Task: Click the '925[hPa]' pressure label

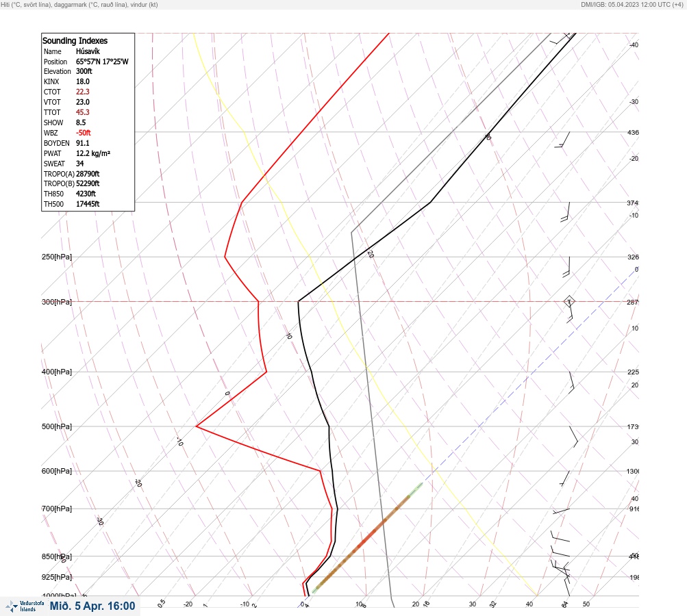Action: 57,577
